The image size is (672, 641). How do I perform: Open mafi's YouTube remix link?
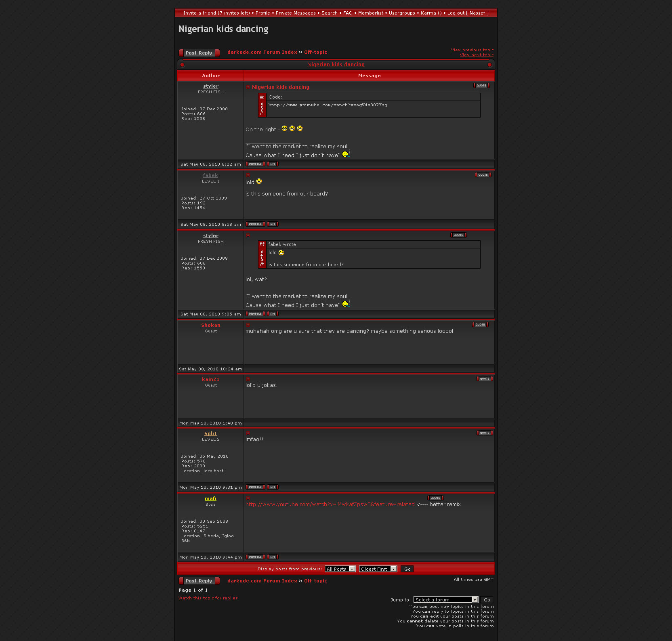(330, 504)
